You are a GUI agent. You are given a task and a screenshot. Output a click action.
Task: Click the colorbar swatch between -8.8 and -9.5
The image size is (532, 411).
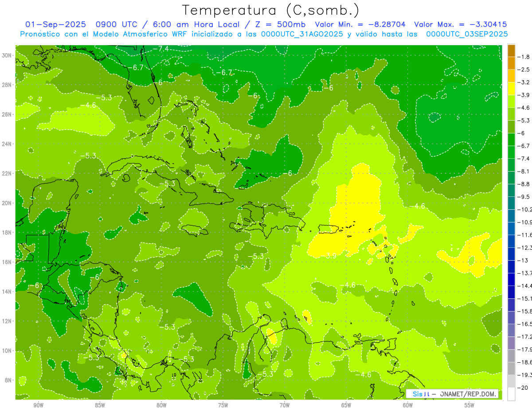click(x=511, y=190)
